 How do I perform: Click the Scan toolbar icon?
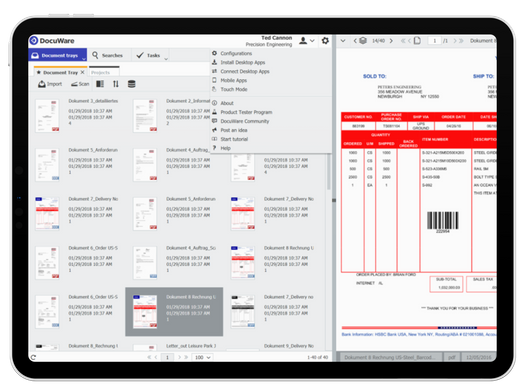[x=74, y=84]
